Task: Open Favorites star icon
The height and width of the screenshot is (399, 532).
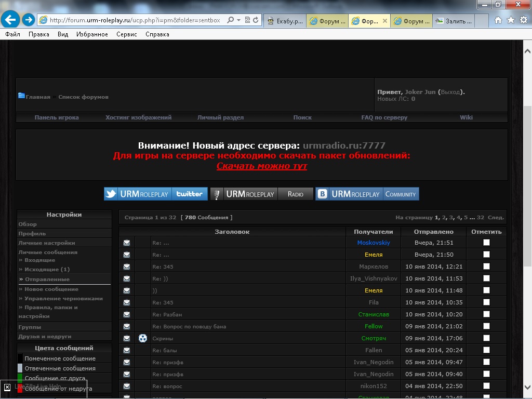Action: 511,20
